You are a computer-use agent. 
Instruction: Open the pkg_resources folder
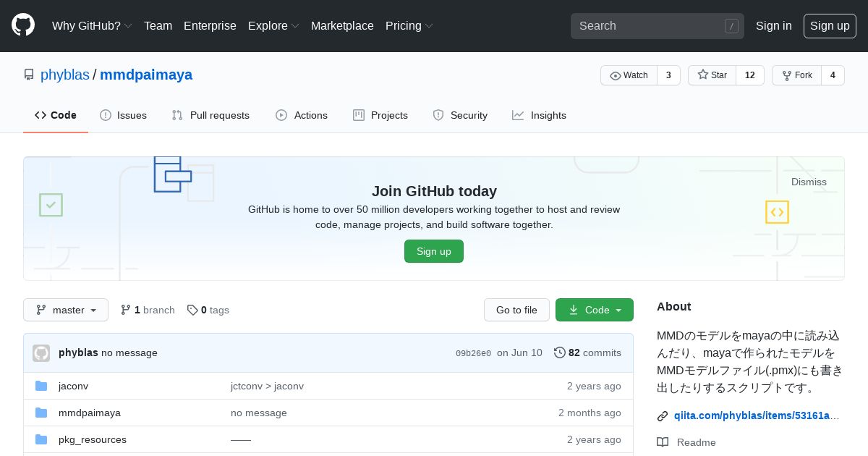click(x=93, y=439)
